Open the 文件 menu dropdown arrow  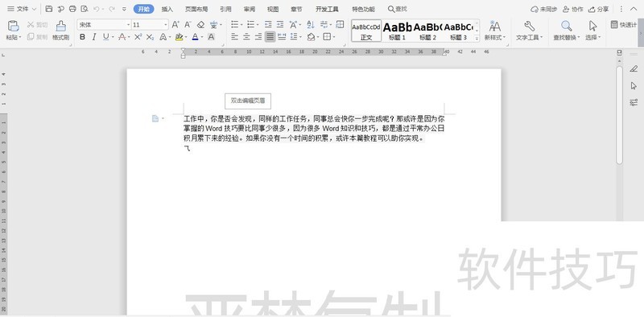click(x=34, y=9)
